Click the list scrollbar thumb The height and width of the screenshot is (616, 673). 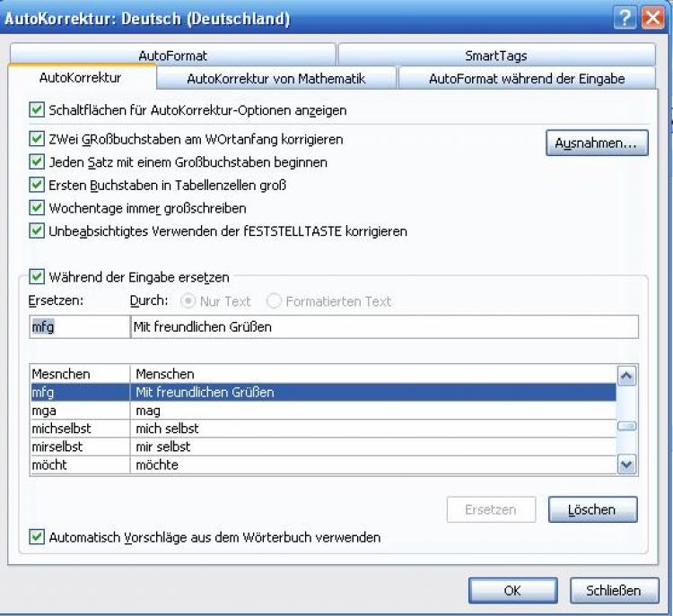[626, 426]
